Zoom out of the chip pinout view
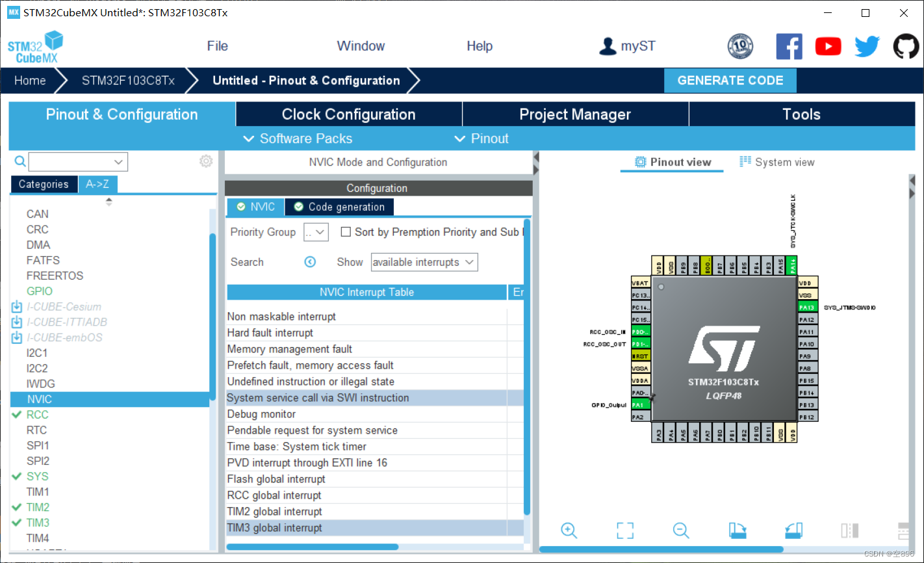Image resolution: width=924 pixels, height=563 pixels. (x=681, y=530)
